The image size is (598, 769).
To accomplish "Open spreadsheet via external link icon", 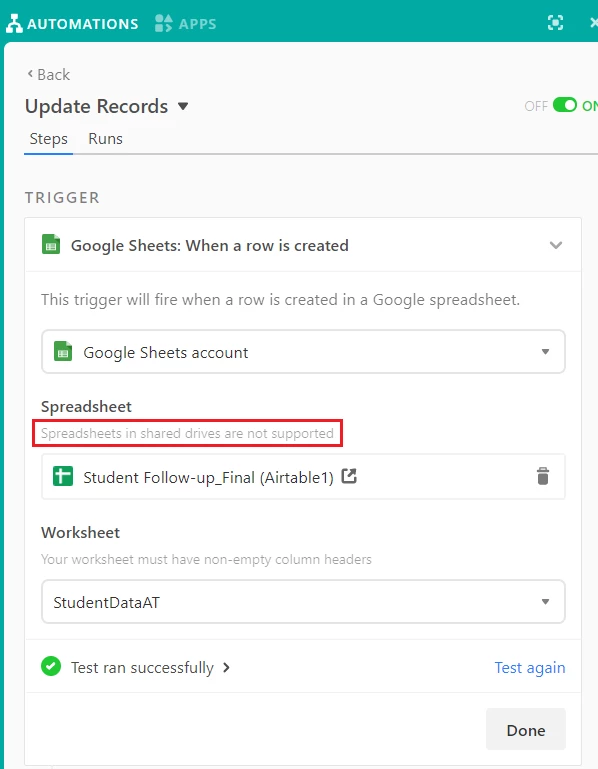I will tap(349, 476).
